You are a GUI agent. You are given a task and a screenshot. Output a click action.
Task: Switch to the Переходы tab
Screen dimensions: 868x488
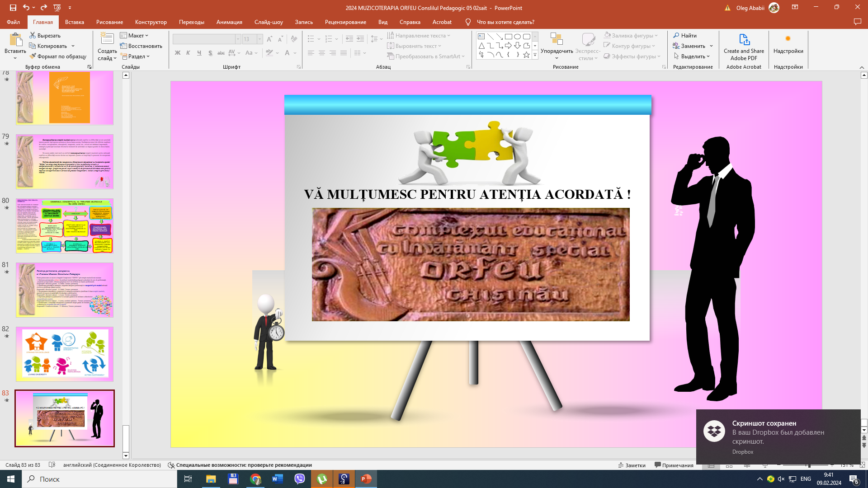click(192, 22)
